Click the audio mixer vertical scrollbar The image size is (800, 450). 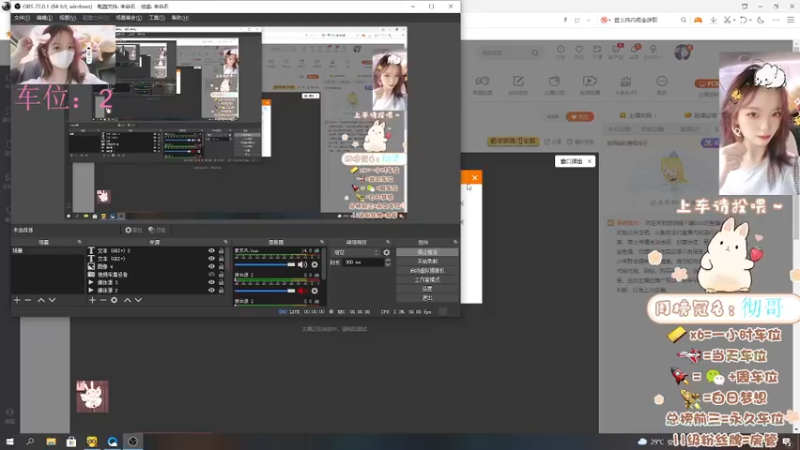(323, 263)
